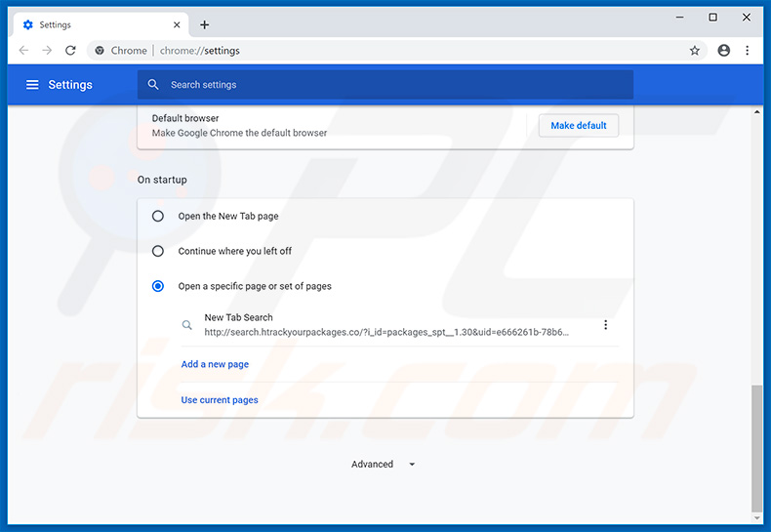
Task: Select Open the New Tab page option
Action: point(158,216)
